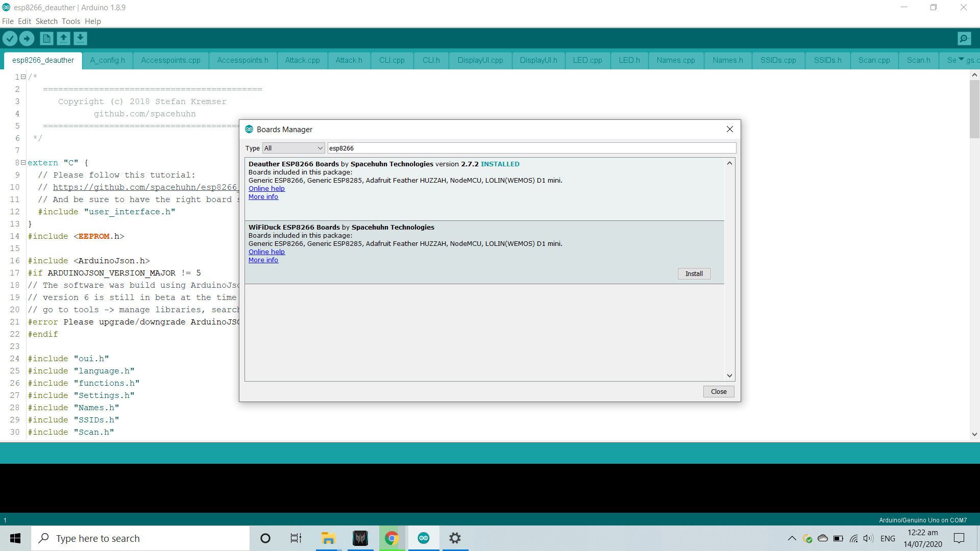
Task: Open the Type dropdown in Boards Manager
Action: pos(293,148)
